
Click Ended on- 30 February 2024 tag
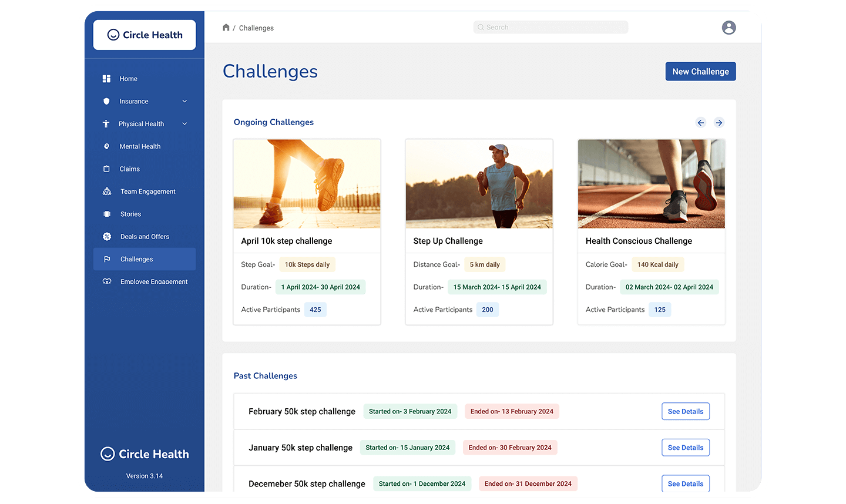pos(510,448)
